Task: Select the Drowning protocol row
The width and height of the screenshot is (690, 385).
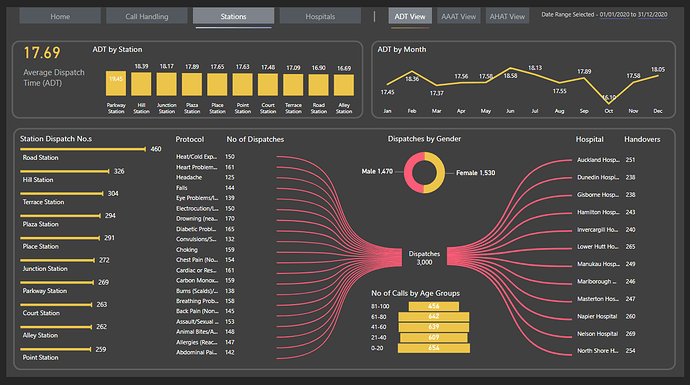Action: click(206, 219)
